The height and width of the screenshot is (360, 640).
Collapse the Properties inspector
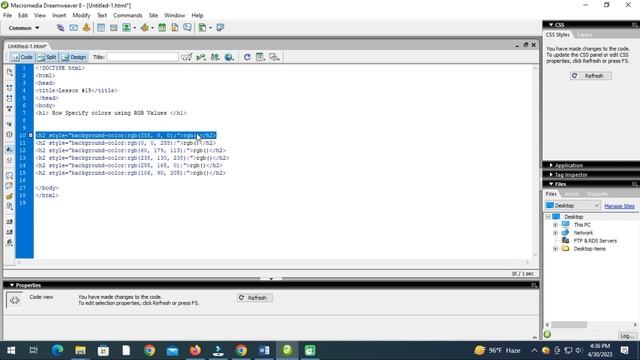pyautogui.click(x=12, y=285)
